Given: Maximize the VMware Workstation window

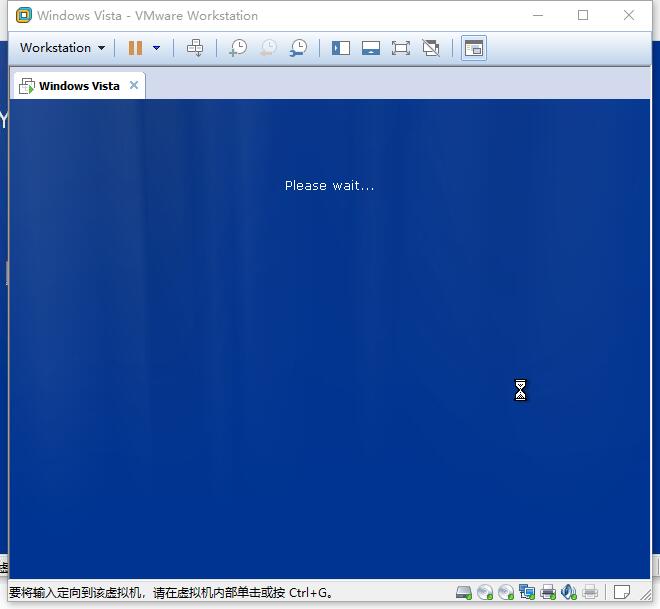Looking at the screenshot, I should pyautogui.click(x=583, y=16).
